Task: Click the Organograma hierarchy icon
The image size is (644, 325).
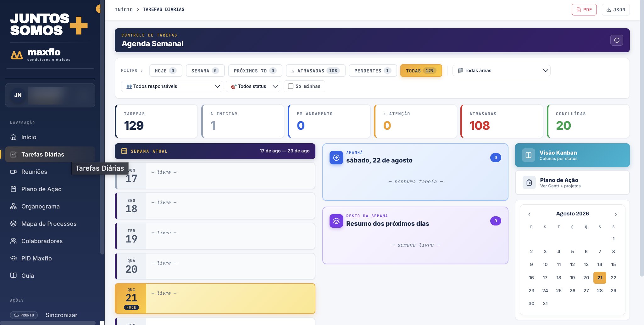Action: 14,206
